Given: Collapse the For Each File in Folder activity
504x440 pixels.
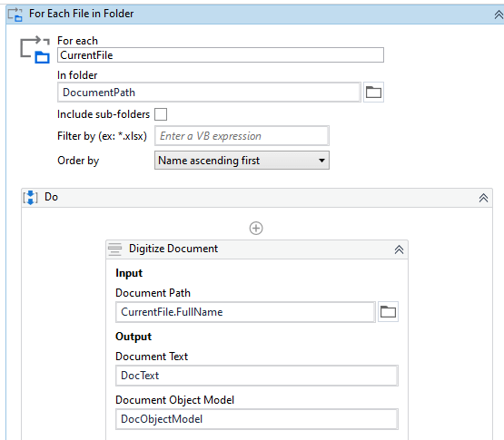Looking at the screenshot, I should click(x=499, y=15).
